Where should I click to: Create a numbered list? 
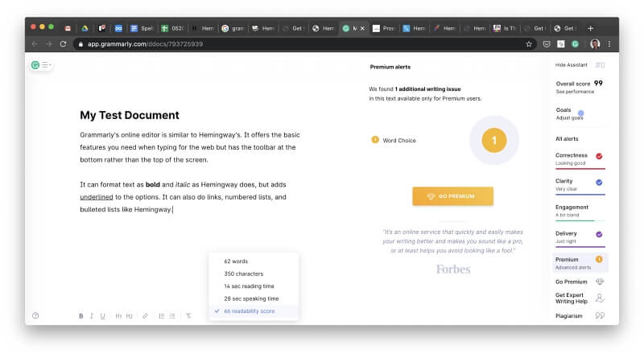tap(162, 315)
